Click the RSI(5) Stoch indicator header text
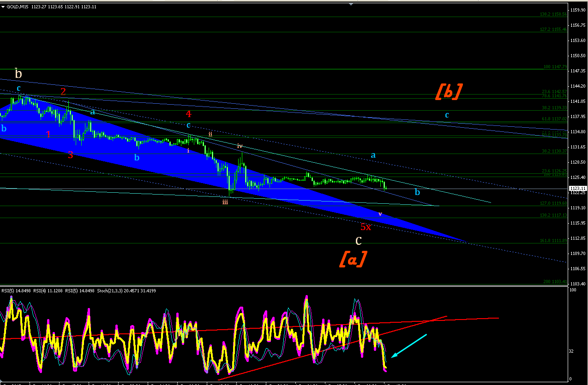This screenshot has width=588, height=385. (x=78, y=290)
